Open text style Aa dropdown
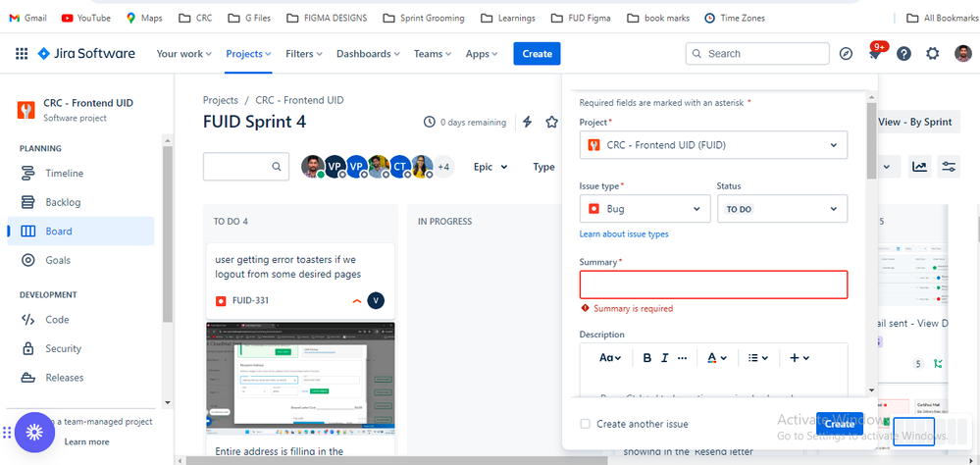Image resolution: width=980 pixels, height=465 pixels. point(610,358)
